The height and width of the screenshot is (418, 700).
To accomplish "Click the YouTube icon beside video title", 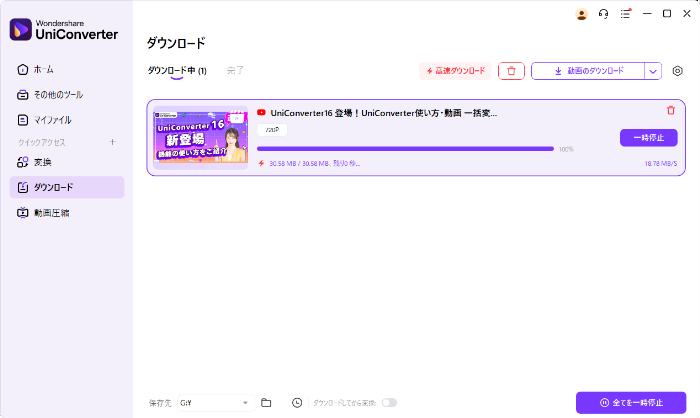I will coord(261,113).
